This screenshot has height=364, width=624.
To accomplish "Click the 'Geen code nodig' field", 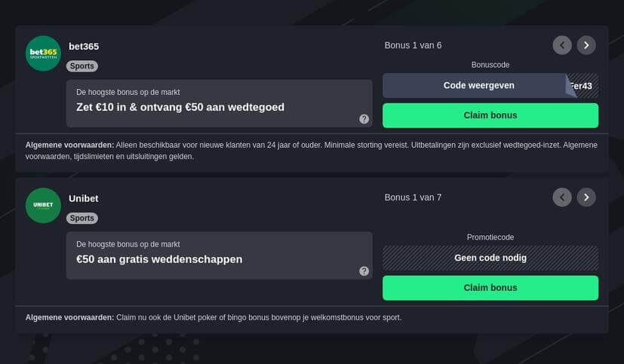I will coord(490,258).
